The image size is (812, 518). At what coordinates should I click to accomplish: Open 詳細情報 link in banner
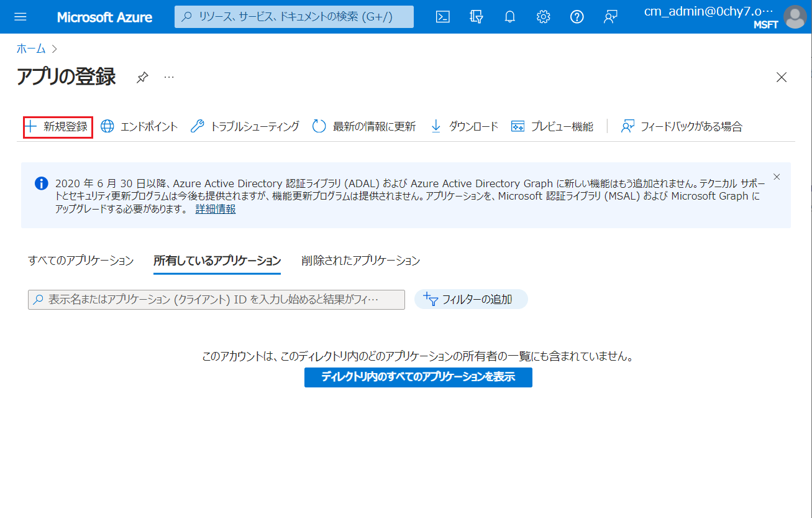tap(216, 210)
